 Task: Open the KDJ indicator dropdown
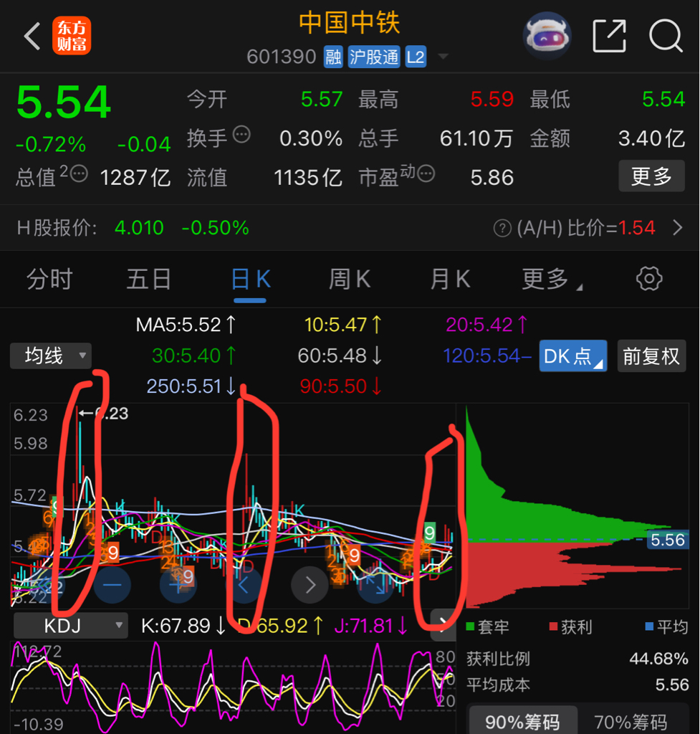pyautogui.click(x=70, y=625)
